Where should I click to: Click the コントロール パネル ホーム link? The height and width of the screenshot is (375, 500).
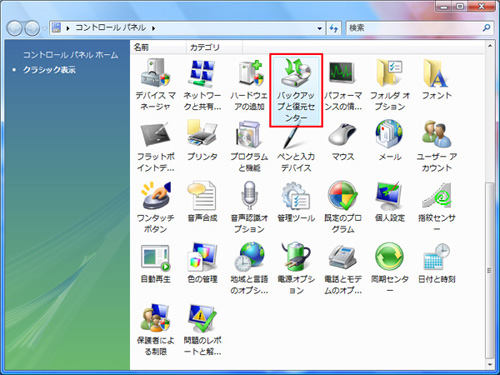(x=70, y=55)
